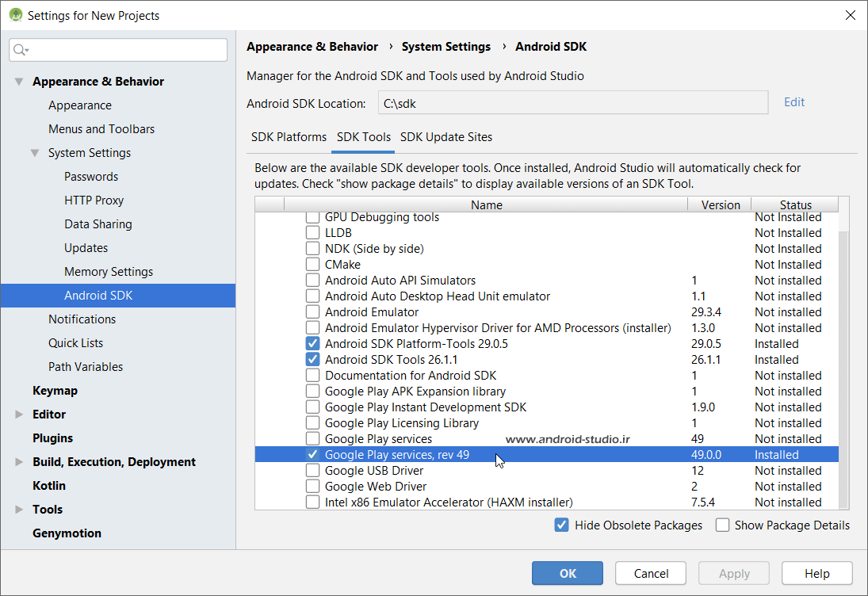Select Google Play Licensing Library row

pyautogui.click(x=546, y=423)
